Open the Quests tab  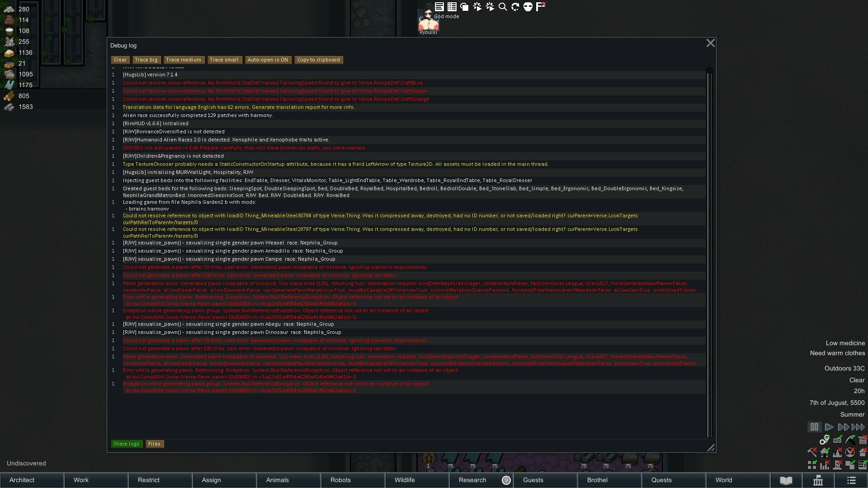click(x=674, y=480)
